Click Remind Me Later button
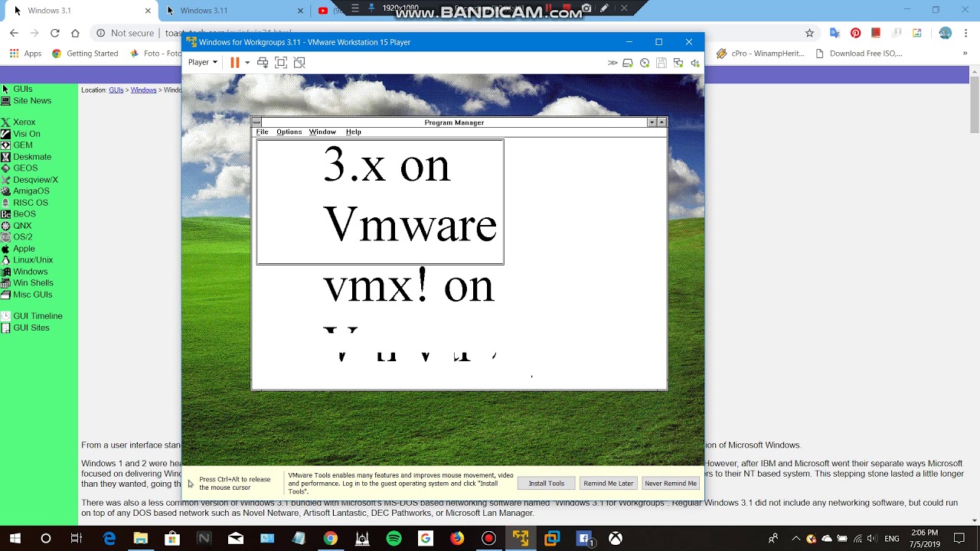 pyautogui.click(x=609, y=483)
